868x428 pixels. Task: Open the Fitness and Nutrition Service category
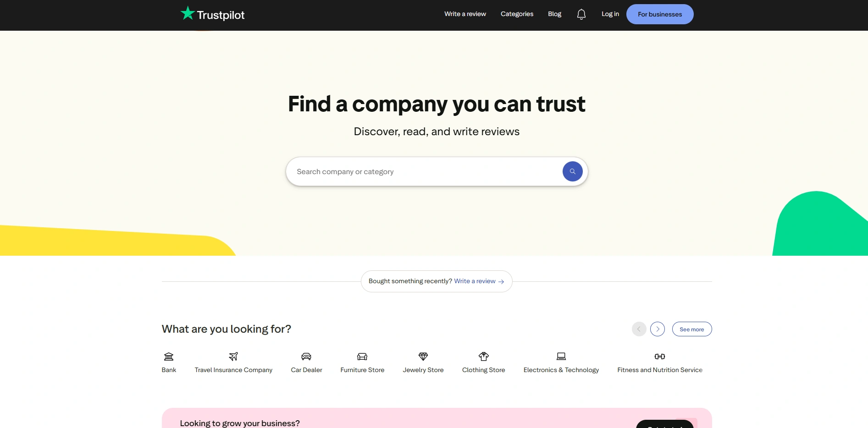(x=659, y=357)
